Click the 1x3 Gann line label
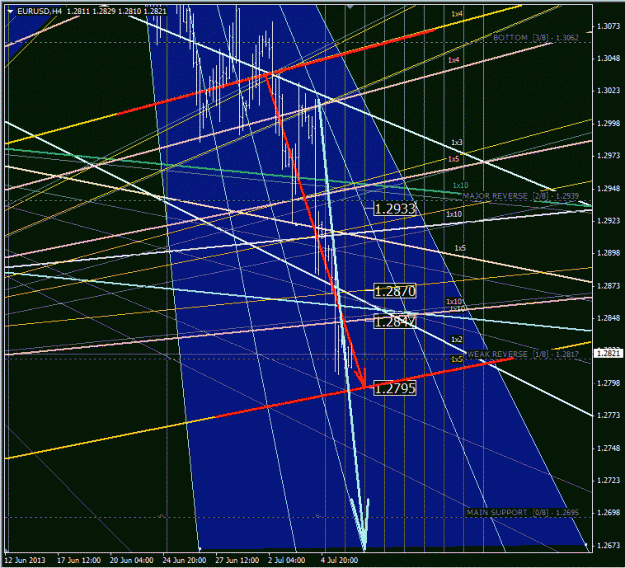This screenshot has width=625, height=568. tap(456, 142)
